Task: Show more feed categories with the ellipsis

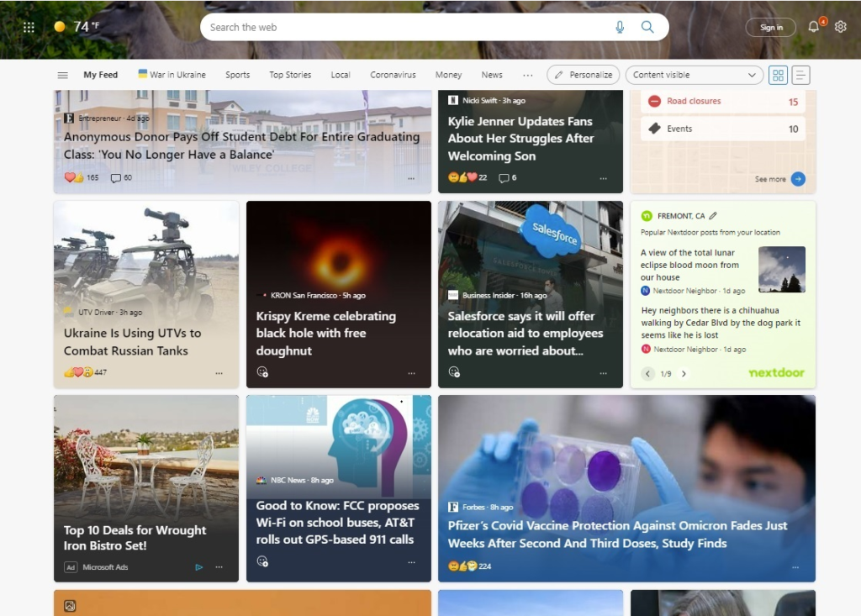Action: pyautogui.click(x=528, y=76)
